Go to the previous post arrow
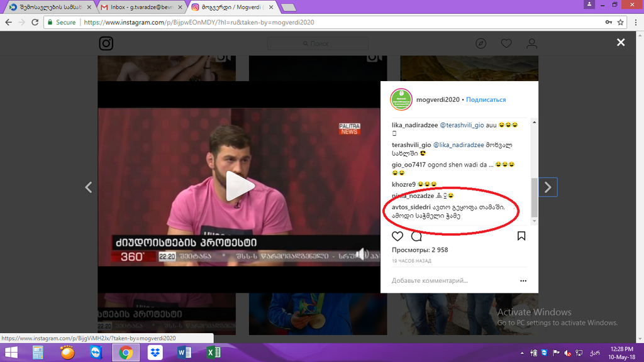The height and width of the screenshot is (362, 644). click(88, 187)
